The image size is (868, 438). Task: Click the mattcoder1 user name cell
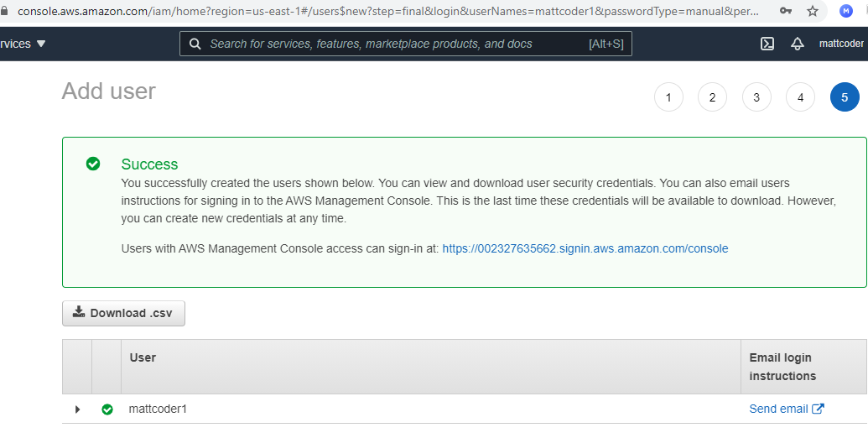[x=158, y=409]
